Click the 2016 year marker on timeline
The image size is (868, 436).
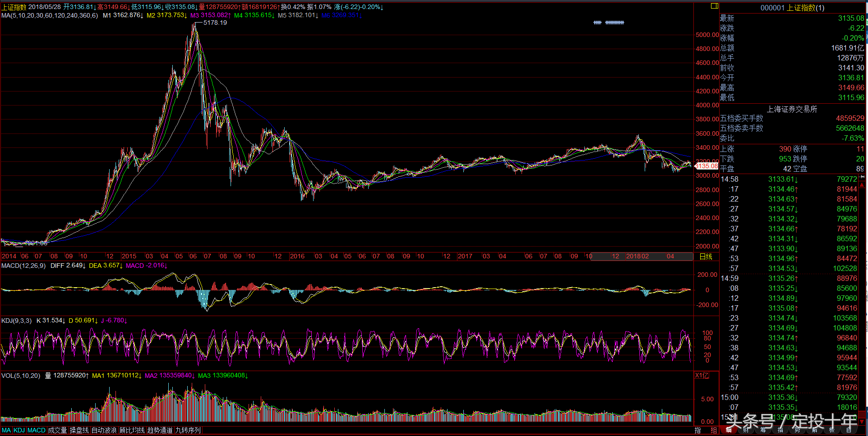(297, 256)
